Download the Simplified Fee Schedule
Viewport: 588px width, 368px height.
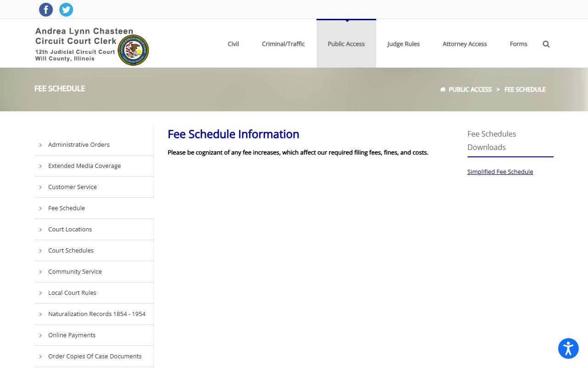click(500, 172)
